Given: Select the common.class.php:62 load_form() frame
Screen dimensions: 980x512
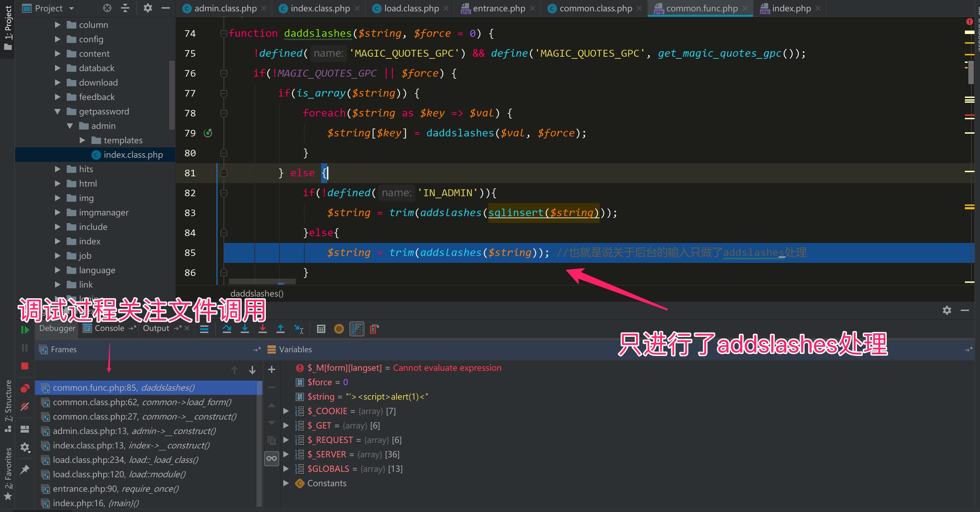Looking at the screenshot, I should pyautogui.click(x=142, y=402).
